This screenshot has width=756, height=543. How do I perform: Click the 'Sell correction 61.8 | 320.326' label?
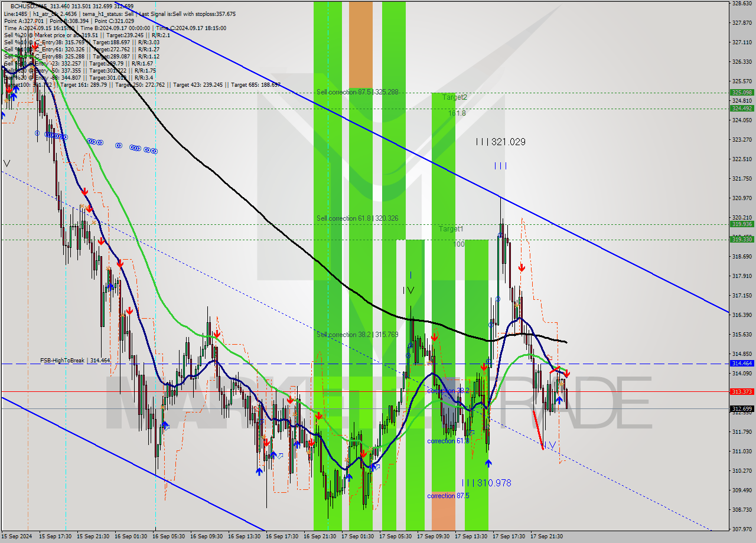click(357, 218)
